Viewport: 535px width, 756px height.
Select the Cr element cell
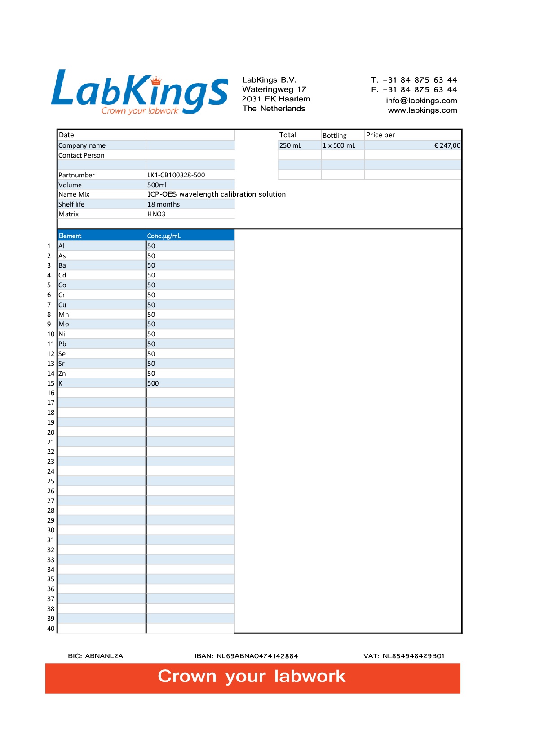pos(102,295)
